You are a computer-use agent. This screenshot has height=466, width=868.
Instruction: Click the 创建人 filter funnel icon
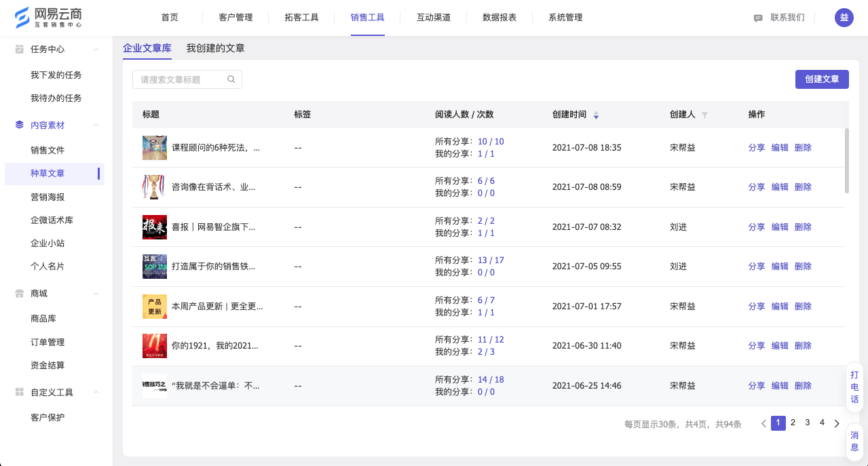coord(704,115)
